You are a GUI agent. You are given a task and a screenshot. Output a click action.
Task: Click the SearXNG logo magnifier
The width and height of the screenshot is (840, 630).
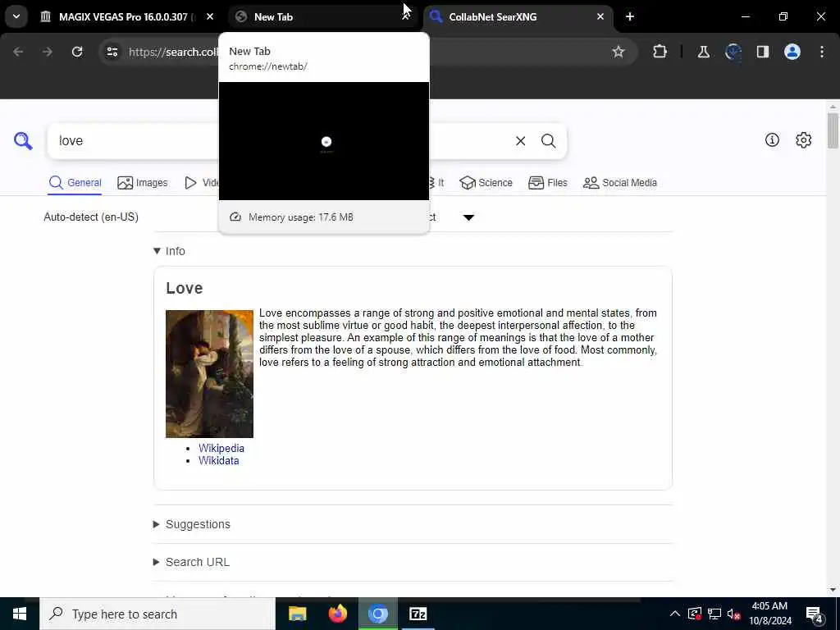click(x=23, y=141)
